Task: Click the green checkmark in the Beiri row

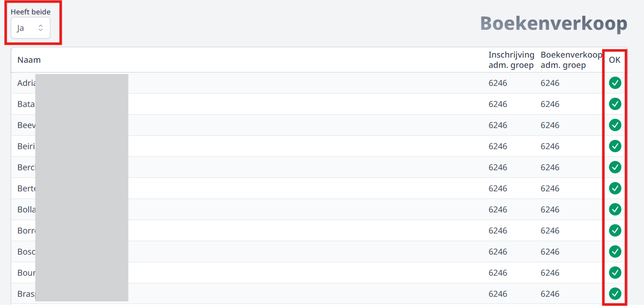Action: [615, 146]
